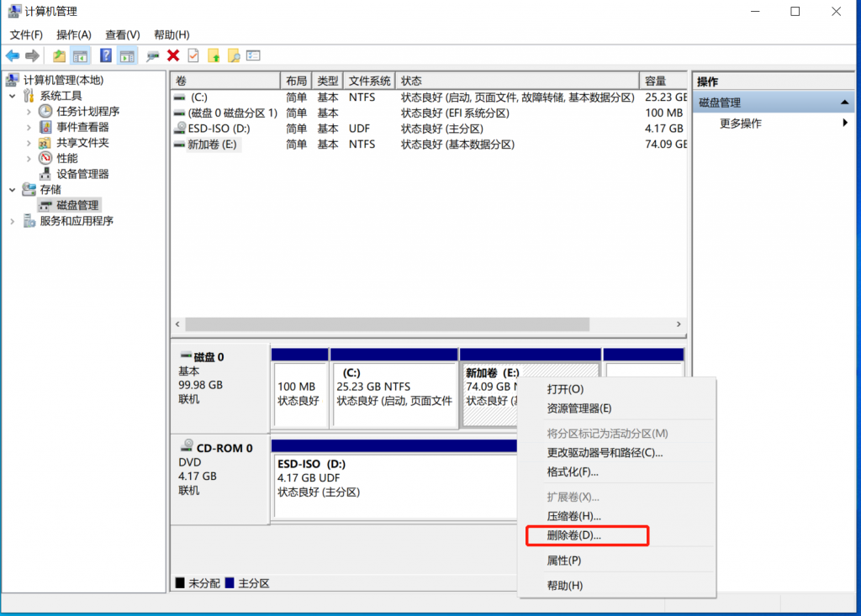Click the orange checkmark toolbar icon

tap(192, 55)
